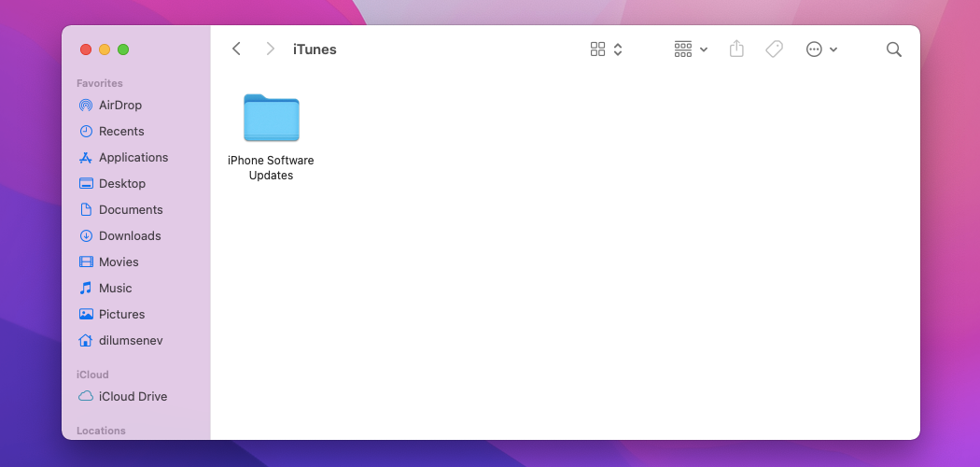Select Documents label in sidebar
The image size is (980, 467).
click(x=131, y=209)
